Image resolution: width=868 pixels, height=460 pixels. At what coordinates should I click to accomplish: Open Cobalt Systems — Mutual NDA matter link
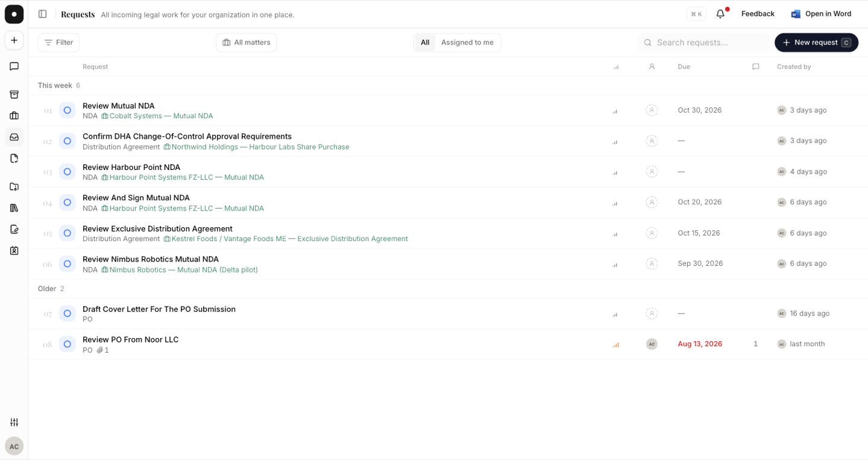tap(157, 116)
